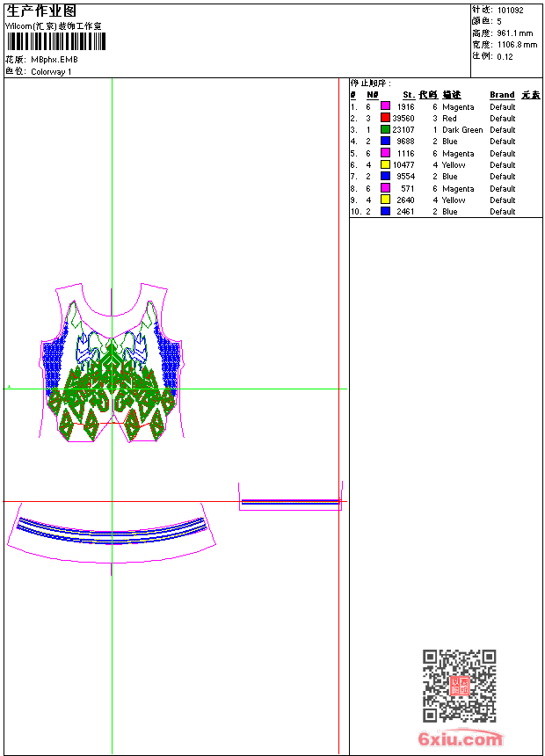
Task: Click the '停止顺序' stop sequence label
Action: click(x=370, y=84)
